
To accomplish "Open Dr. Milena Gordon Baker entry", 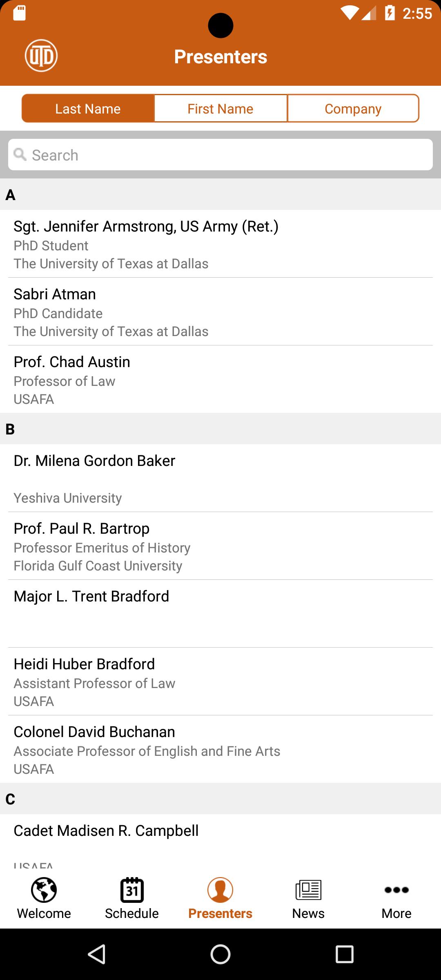I will tap(220, 478).
